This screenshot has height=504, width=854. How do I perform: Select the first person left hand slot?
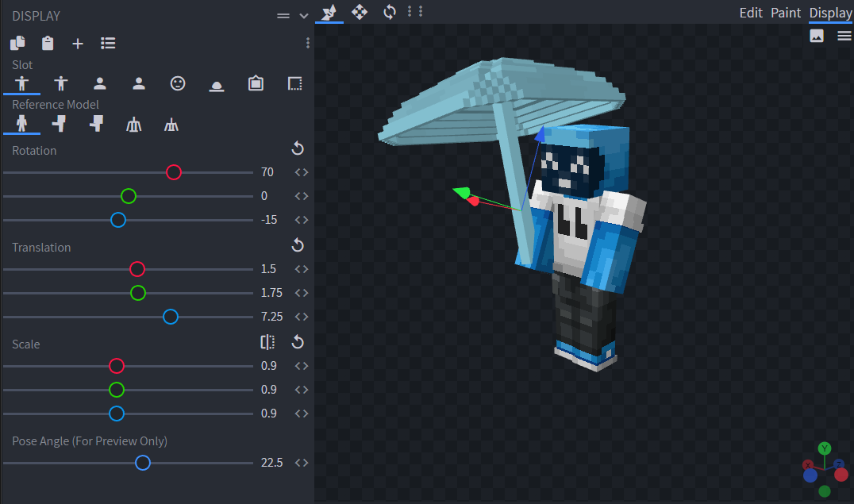[138, 83]
